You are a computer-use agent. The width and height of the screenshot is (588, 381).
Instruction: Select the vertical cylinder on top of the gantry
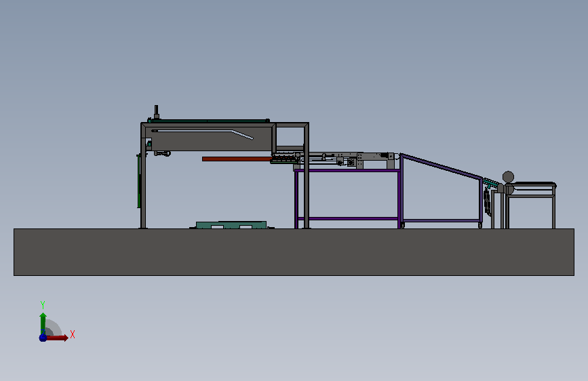pyautogui.click(x=157, y=112)
